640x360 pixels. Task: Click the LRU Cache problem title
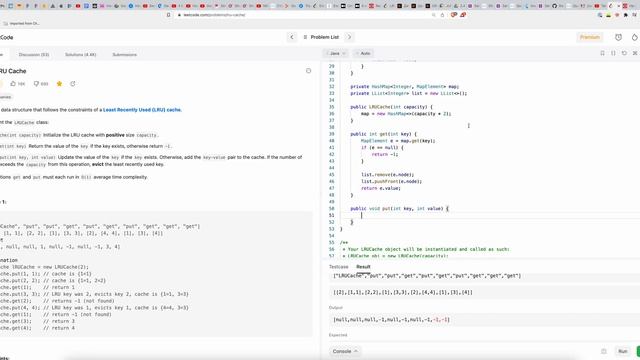pos(13,71)
